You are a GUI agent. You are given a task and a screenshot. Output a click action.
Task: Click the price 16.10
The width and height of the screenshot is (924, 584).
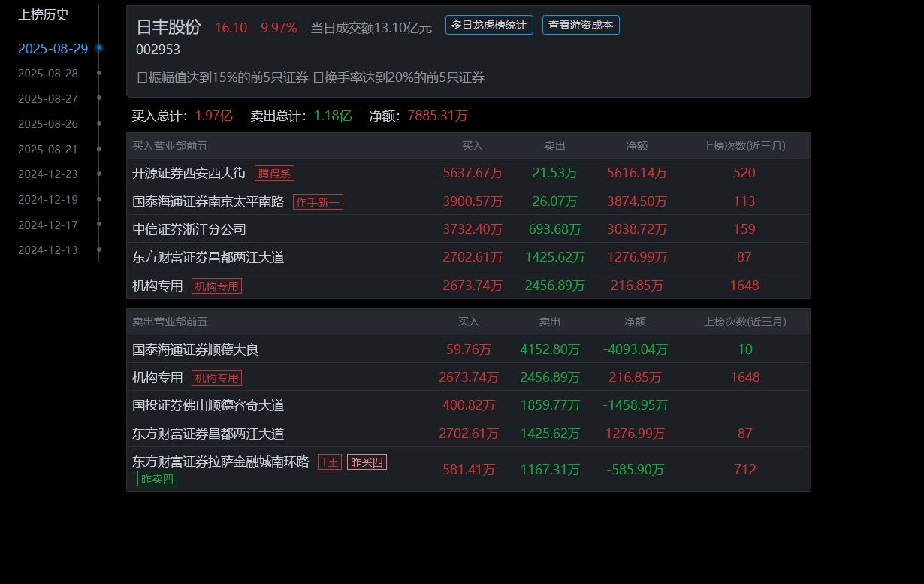coord(231,28)
